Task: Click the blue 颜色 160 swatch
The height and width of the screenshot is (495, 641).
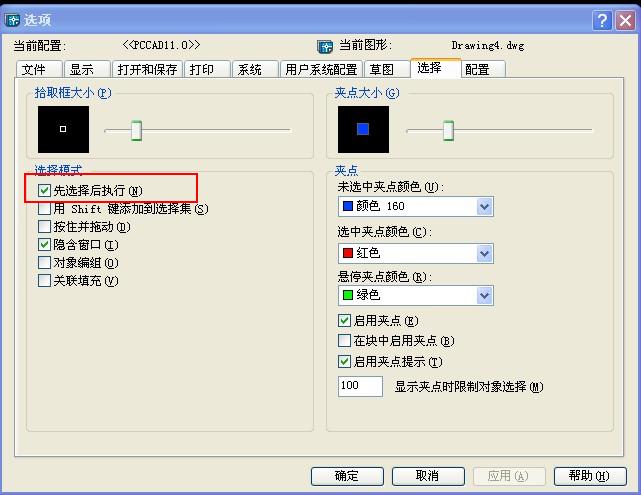Action: (x=348, y=206)
